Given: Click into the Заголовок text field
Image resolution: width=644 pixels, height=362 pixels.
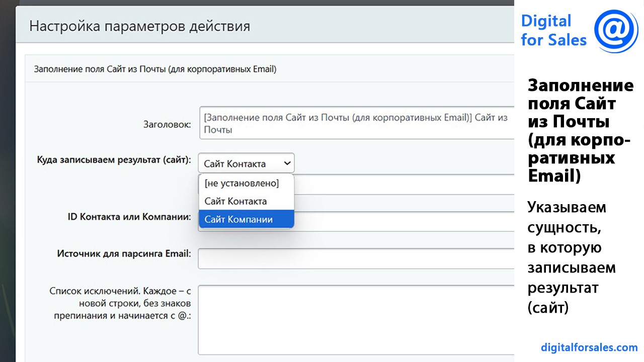Looking at the screenshot, I should pyautogui.click(x=356, y=123).
